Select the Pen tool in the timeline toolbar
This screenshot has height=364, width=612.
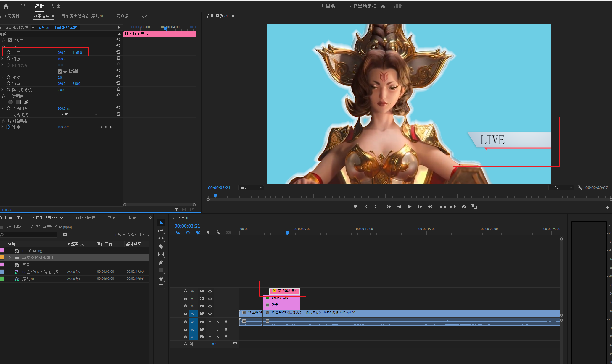click(161, 262)
